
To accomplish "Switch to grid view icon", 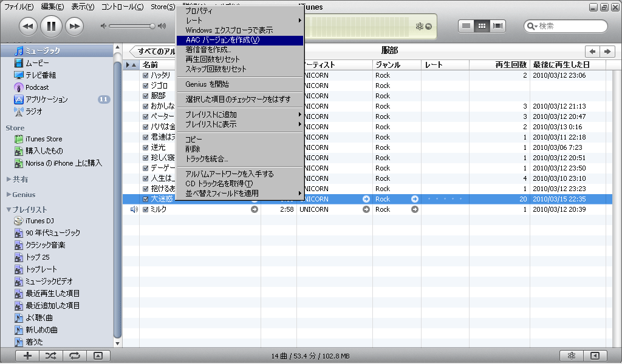I will coord(482,26).
